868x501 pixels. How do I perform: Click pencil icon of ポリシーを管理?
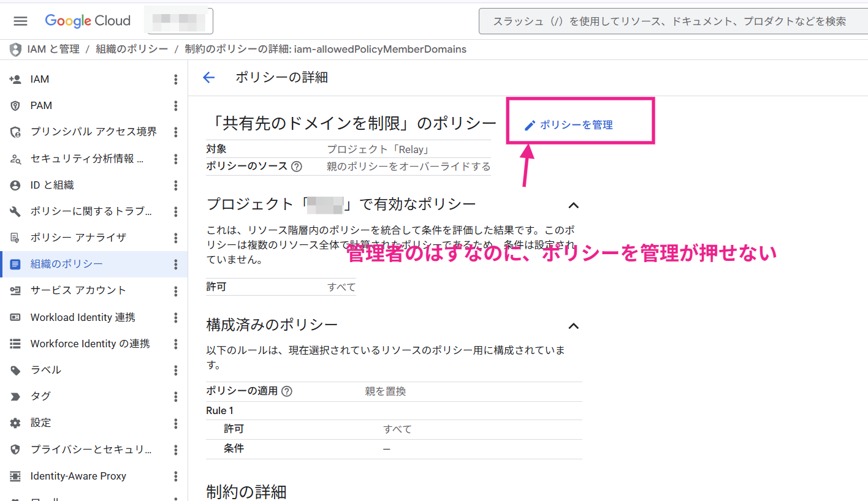pyautogui.click(x=530, y=125)
